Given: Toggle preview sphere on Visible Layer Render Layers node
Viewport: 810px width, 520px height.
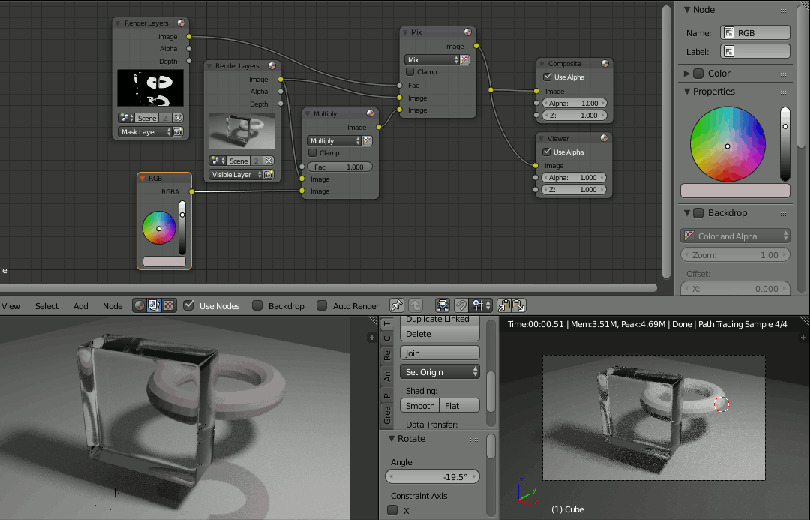Looking at the screenshot, I should click(x=272, y=66).
